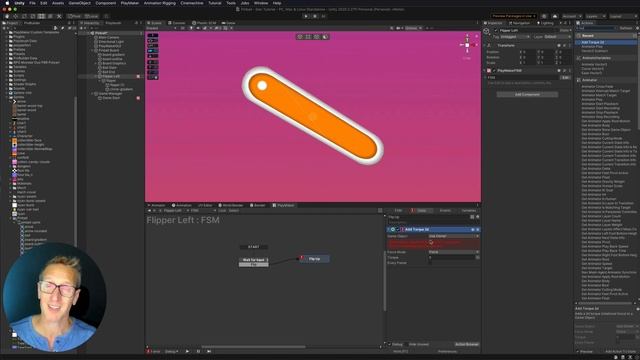Select the Custom editor tools icon
Screen dimensions: 640x360
[x=59, y=16]
